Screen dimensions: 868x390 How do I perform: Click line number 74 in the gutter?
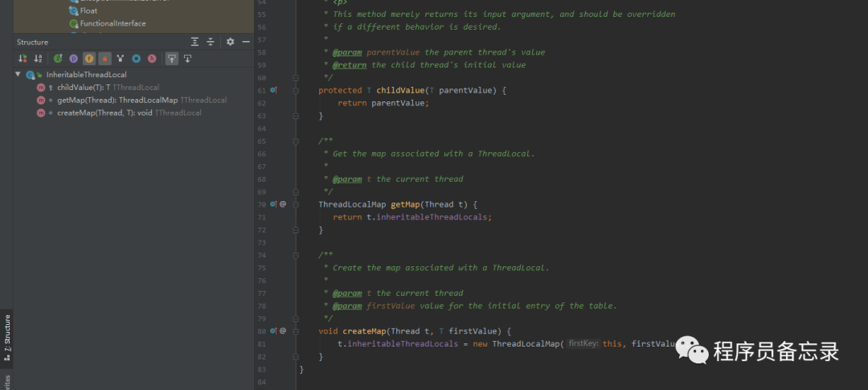[262, 255]
